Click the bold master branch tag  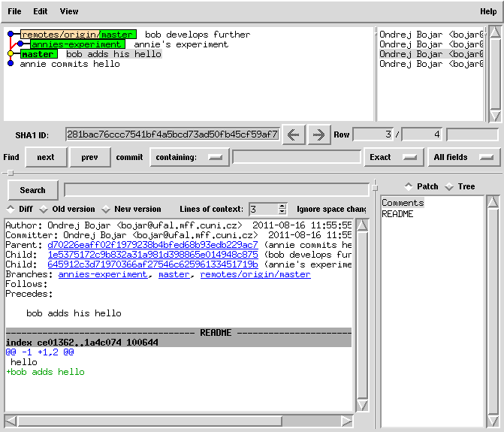[x=38, y=54]
